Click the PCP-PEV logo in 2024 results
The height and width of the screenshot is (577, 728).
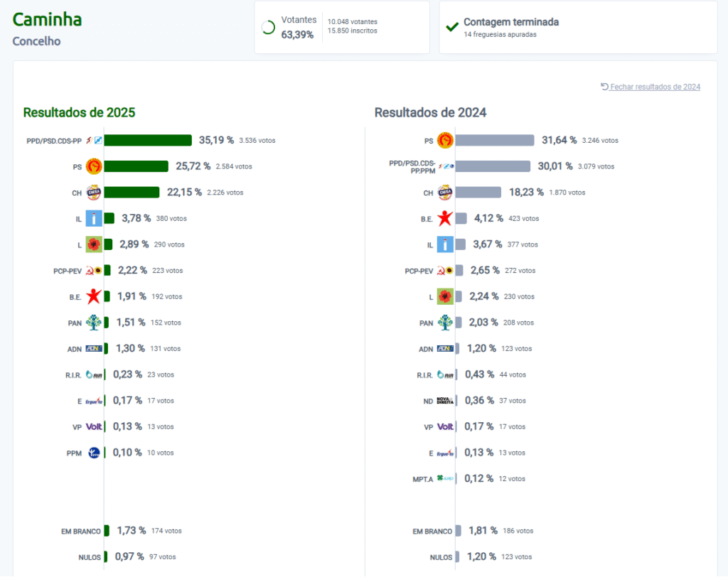[445, 270]
